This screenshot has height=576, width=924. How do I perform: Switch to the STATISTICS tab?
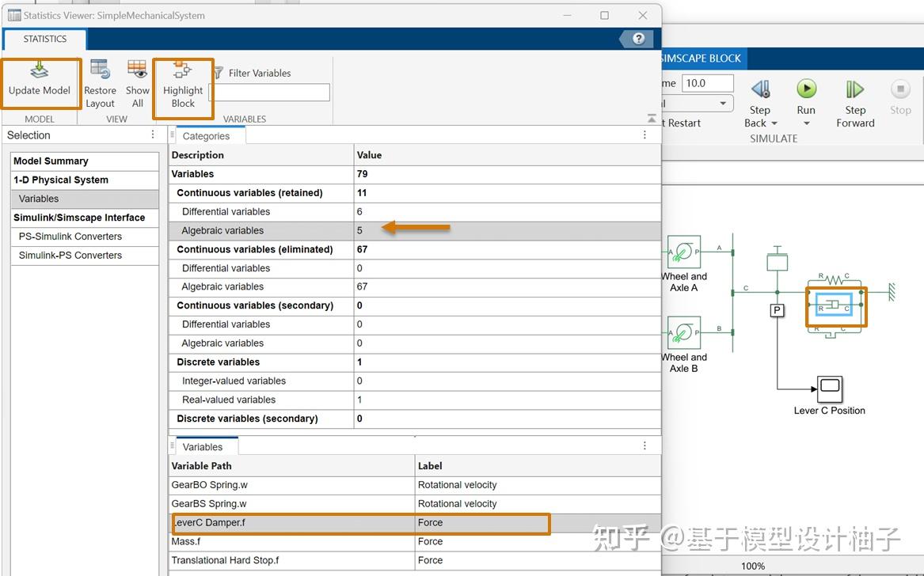[44, 39]
